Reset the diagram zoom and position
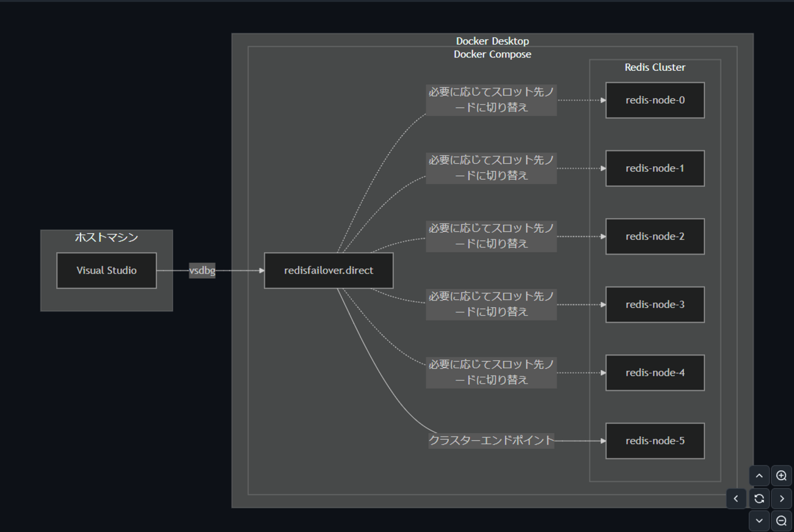The height and width of the screenshot is (532, 794). click(x=759, y=498)
